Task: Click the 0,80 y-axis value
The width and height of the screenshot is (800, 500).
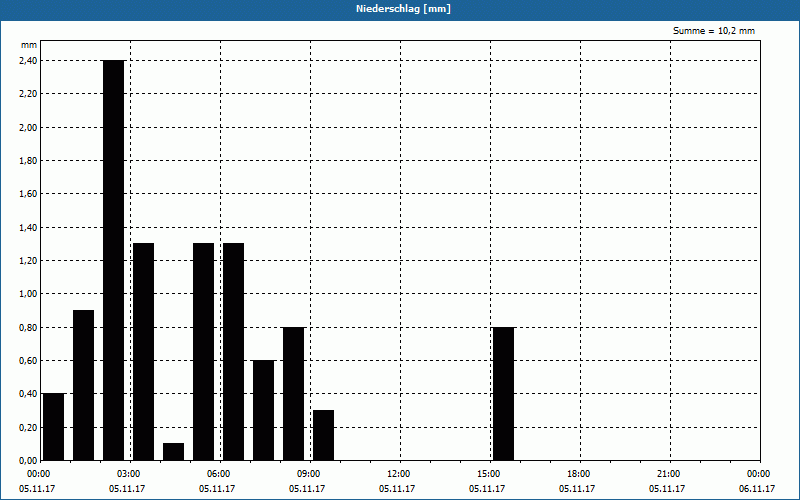Action: pyautogui.click(x=28, y=328)
